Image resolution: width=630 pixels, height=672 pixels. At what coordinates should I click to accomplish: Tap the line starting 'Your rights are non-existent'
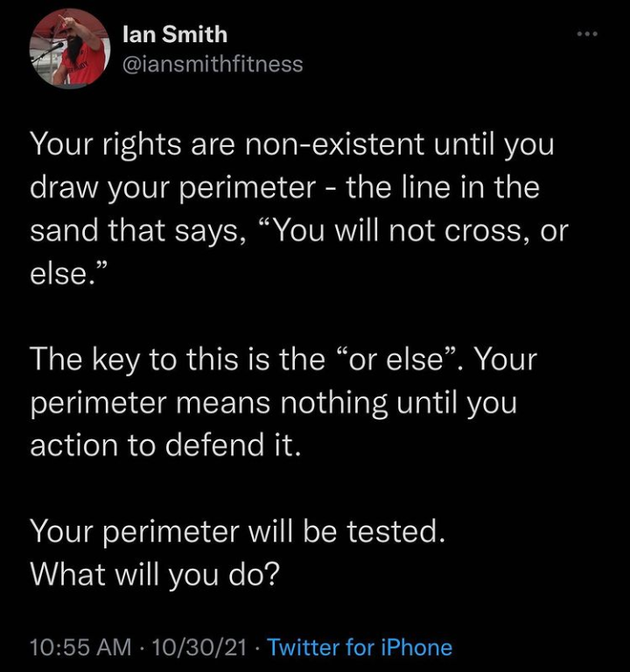click(292, 146)
